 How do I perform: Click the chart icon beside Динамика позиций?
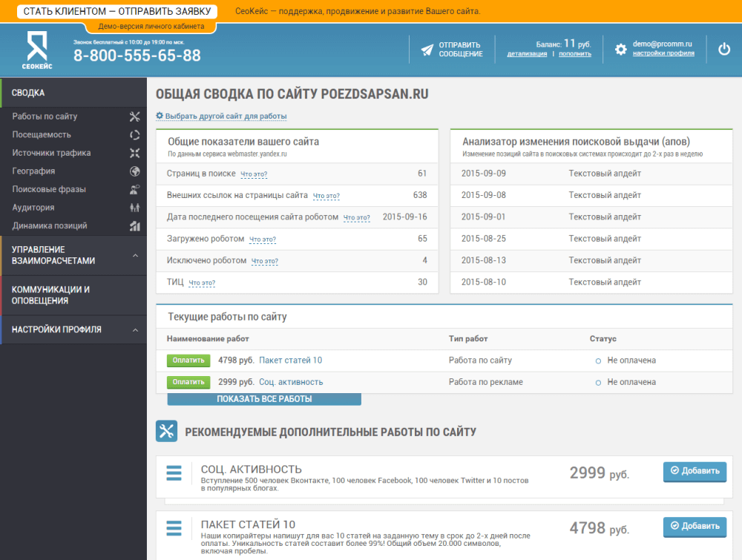pyautogui.click(x=135, y=226)
